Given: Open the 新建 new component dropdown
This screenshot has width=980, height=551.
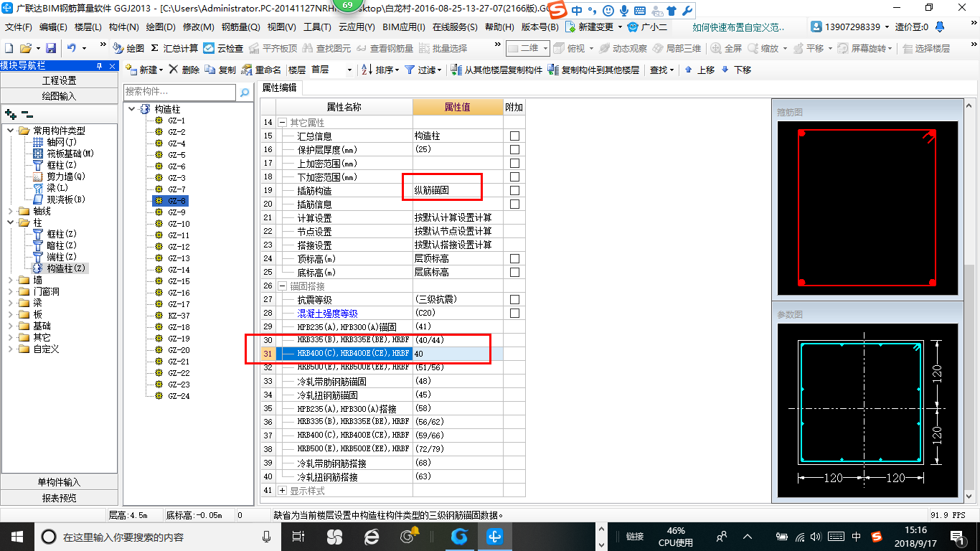Looking at the screenshot, I should coord(145,70).
